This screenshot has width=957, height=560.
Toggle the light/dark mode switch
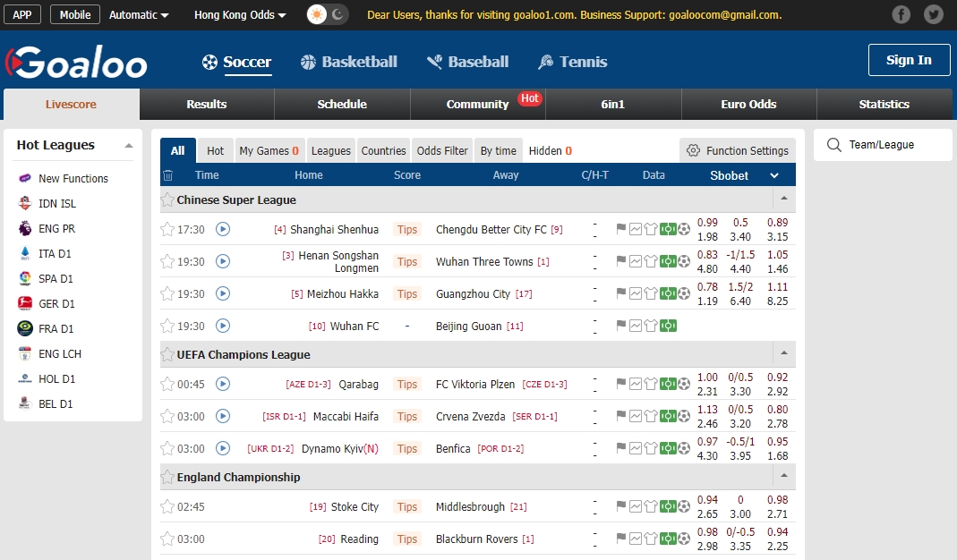(x=327, y=14)
